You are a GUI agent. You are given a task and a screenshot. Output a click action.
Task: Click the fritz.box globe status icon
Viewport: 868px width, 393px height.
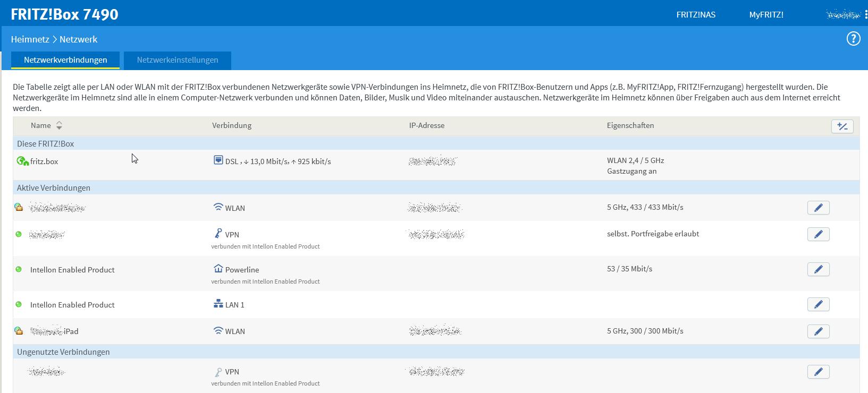point(22,161)
